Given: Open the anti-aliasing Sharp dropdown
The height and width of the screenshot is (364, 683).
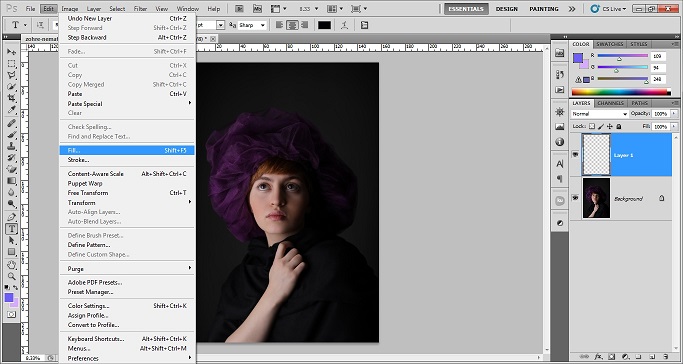Looking at the screenshot, I should [x=252, y=25].
